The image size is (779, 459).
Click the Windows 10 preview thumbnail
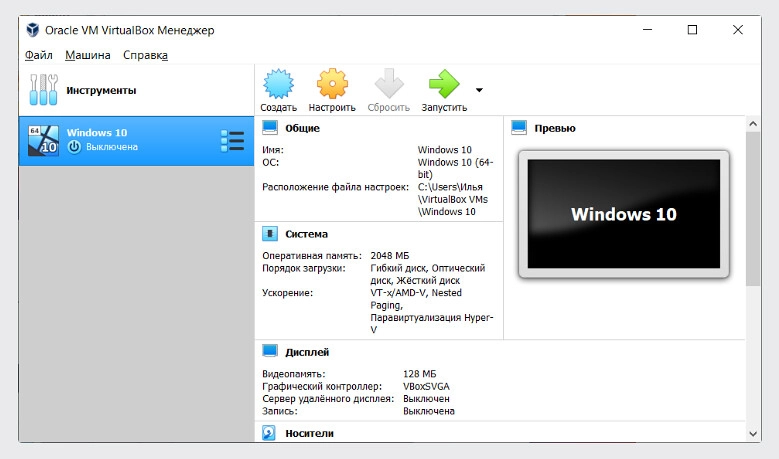point(623,214)
